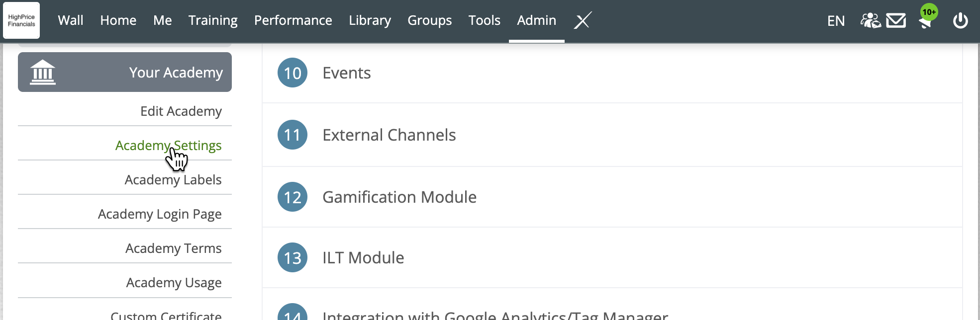
Task: Open the Wall menu item
Action: tap(71, 20)
